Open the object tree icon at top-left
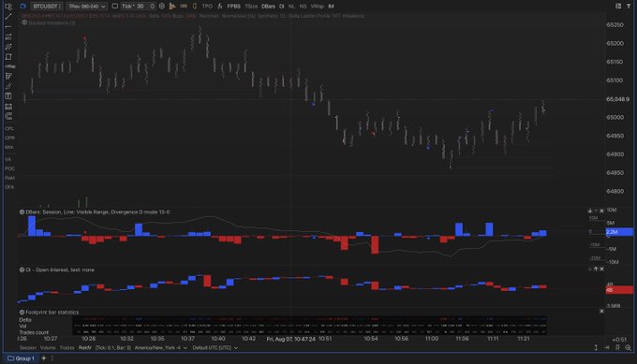637x364 pixels. pyautogui.click(x=8, y=7)
